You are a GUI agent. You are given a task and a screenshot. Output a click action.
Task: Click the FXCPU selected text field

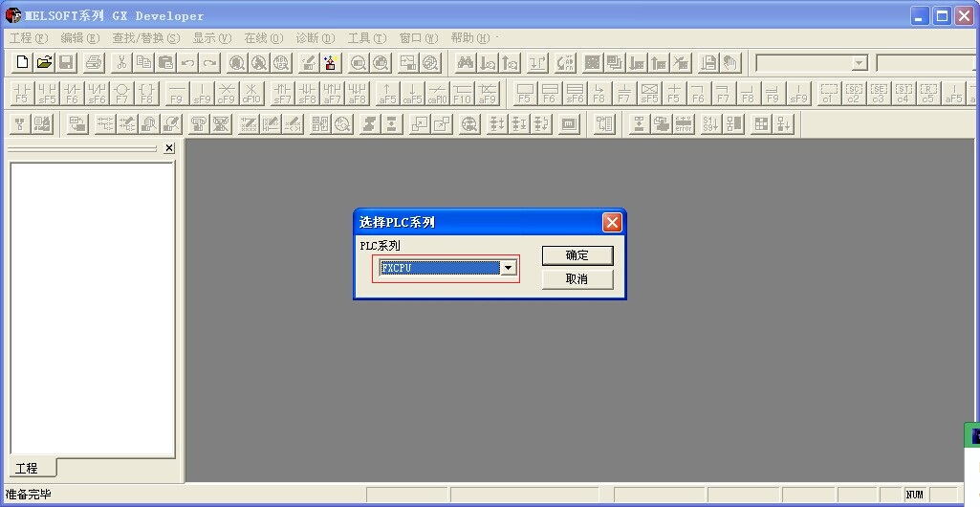(440, 268)
